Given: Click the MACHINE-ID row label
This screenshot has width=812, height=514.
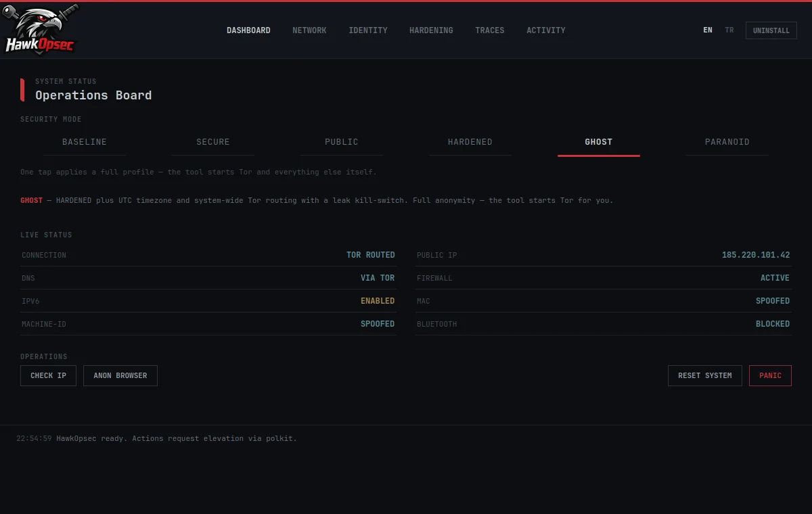Looking at the screenshot, I should pyautogui.click(x=44, y=324).
